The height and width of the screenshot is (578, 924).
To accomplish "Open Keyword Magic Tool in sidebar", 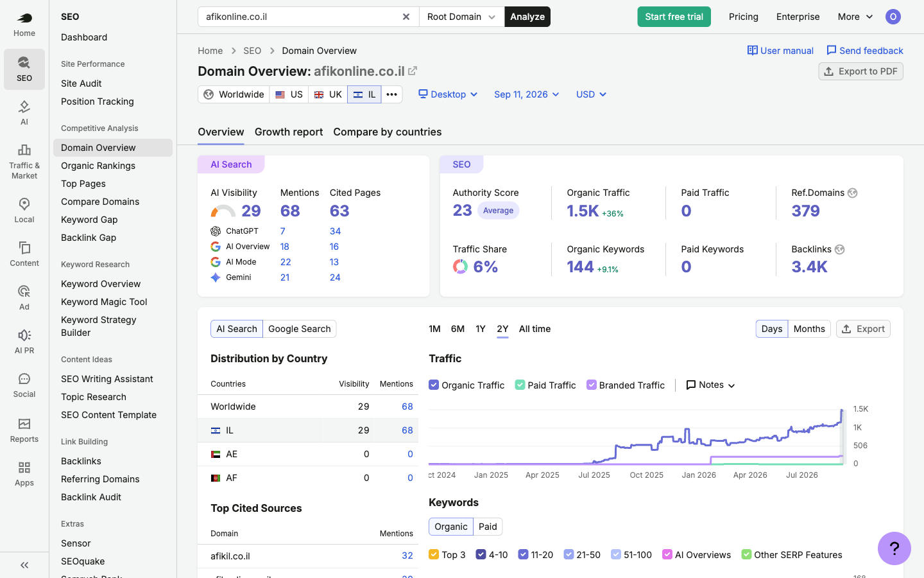I will 104,302.
